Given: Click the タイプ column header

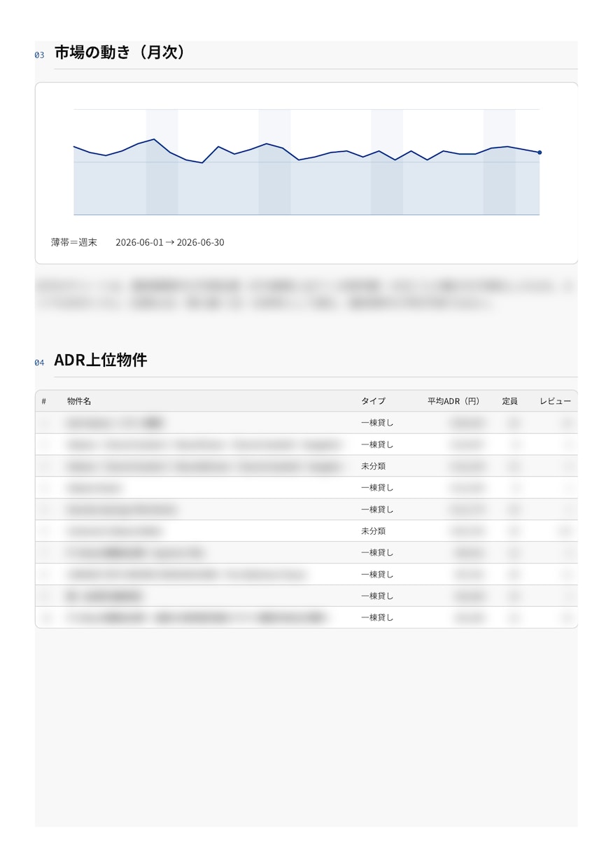Looking at the screenshot, I should 373,402.
